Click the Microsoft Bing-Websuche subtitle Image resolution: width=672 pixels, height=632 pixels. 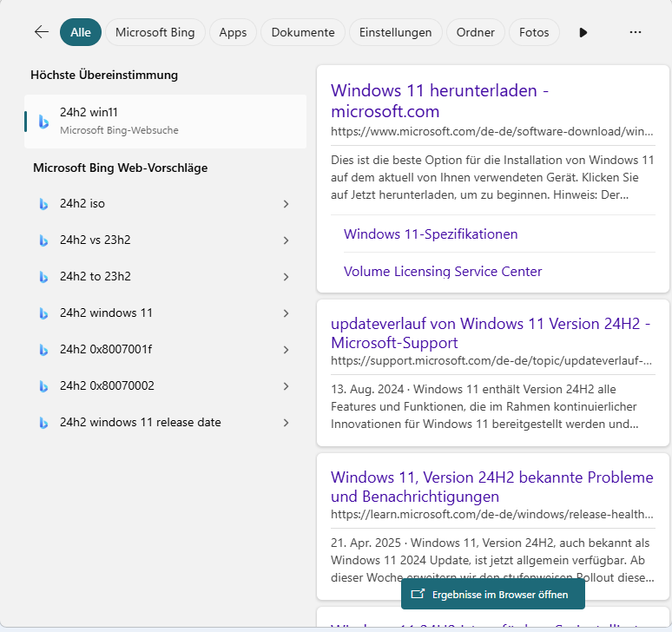(119, 130)
